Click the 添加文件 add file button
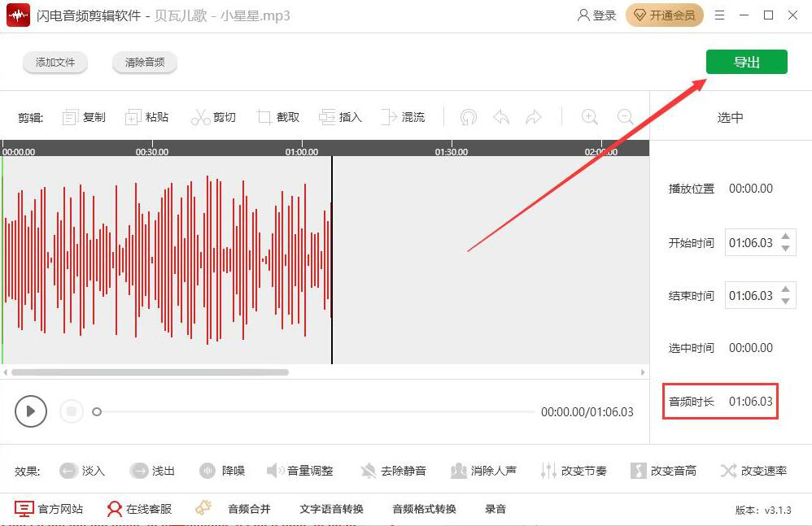The width and height of the screenshot is (812, 526). 55,63
